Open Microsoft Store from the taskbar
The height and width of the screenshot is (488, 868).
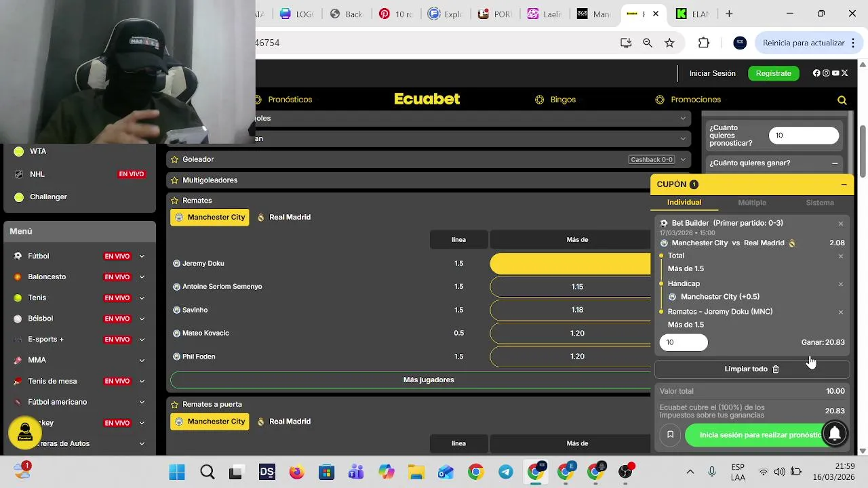click(x=326, y=472)
